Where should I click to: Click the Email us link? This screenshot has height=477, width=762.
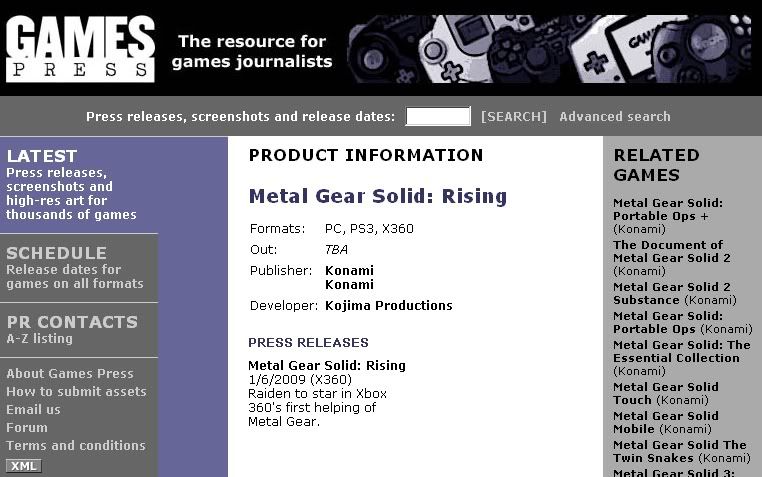[x=33, y=409]
